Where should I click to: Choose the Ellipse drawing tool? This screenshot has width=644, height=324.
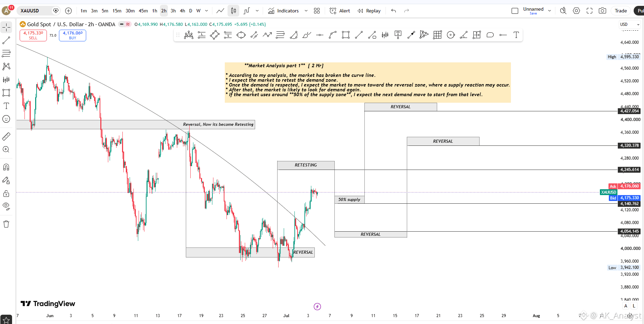[x=241, y=35]
